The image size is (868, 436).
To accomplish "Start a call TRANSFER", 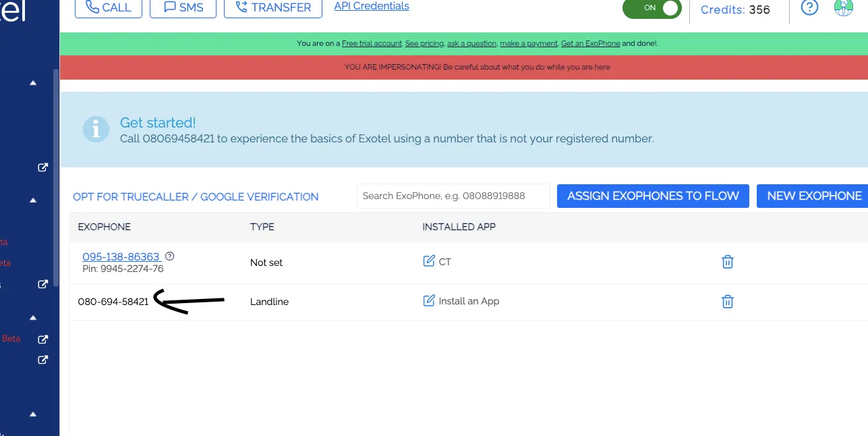I will [x=274, y=8].
